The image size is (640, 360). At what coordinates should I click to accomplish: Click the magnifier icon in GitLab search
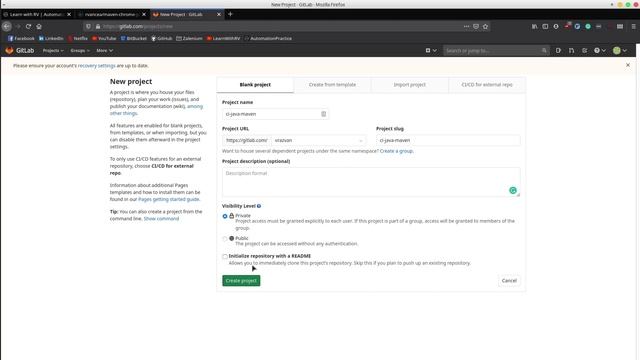(x=544, y=51)
